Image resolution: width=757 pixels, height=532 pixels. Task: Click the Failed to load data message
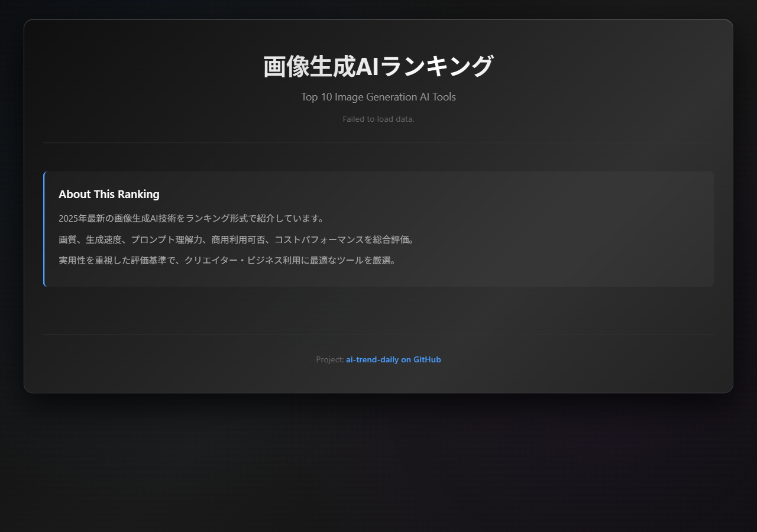tap(378, 119)
